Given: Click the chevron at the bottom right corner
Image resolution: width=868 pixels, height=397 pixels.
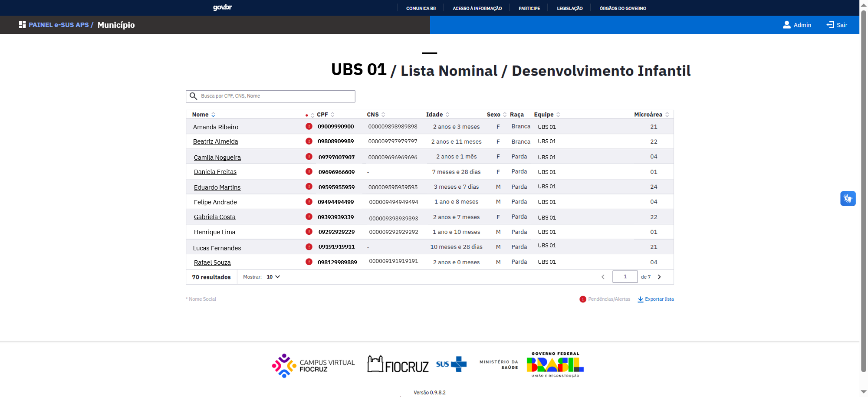Looking at the screenshot, I should pyautogui.click(x=659, y=277).
